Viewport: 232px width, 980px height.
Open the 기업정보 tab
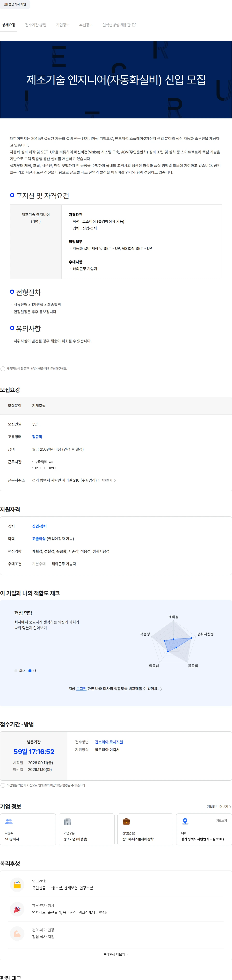coord(63,25)
